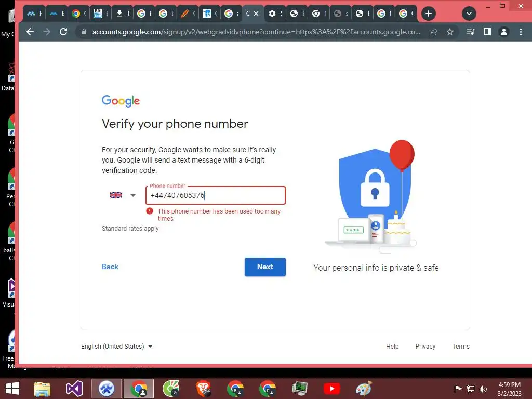
Task: Click the blue Next button
Action: 265,267
